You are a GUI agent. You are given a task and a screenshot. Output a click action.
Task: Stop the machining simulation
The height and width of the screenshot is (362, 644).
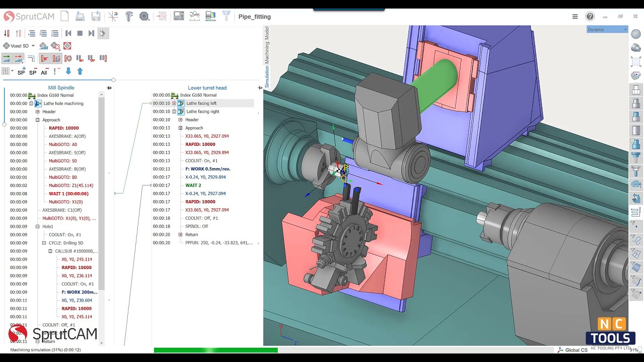click(79, 33)
